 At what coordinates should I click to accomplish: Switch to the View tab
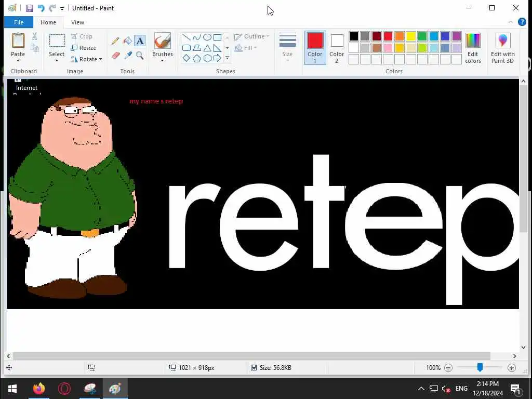coord(78,22)
